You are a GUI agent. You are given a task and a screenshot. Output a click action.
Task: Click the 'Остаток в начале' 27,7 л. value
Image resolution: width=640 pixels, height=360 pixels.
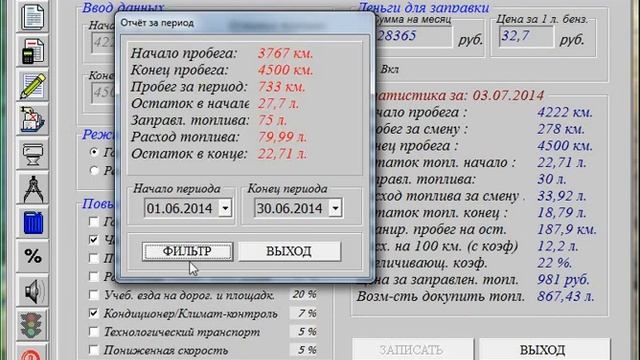[278, 103]
